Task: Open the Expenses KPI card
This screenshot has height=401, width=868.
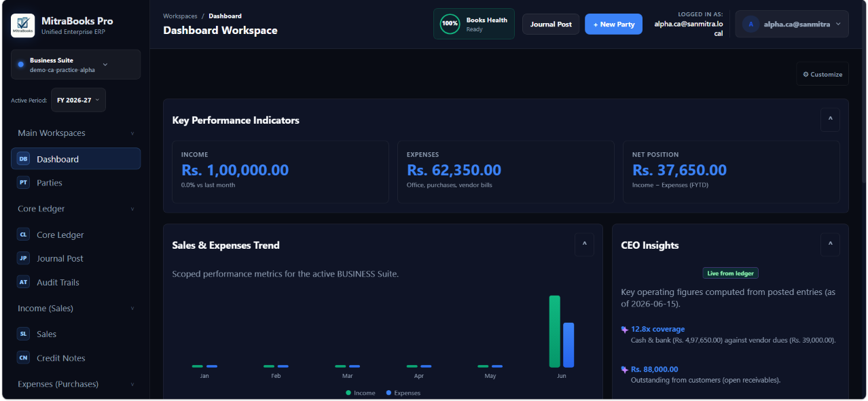Action: [x=506, y=172]
